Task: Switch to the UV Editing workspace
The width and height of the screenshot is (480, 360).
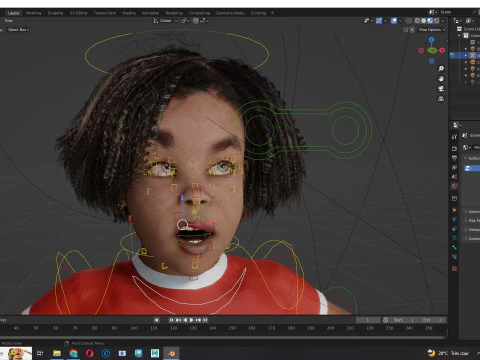Action: (x=78, y=13)
